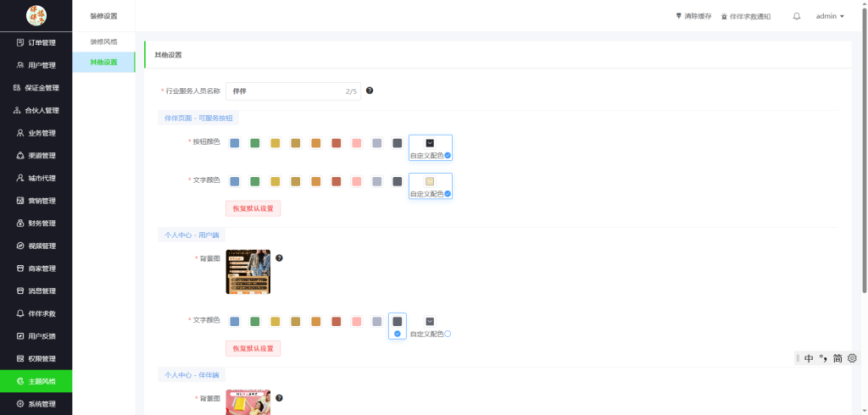This screenshot has width=868, height=415.
Task: Click the 视频管理 sidebar icon
Action: coord(20,246)
